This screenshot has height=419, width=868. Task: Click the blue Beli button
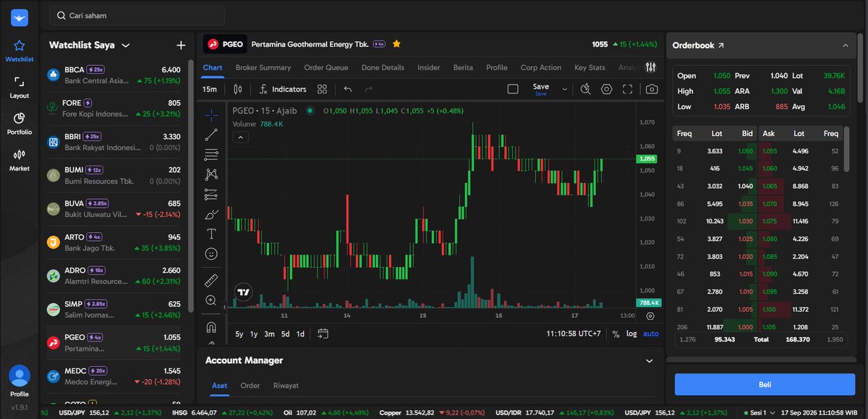point(765,384)
